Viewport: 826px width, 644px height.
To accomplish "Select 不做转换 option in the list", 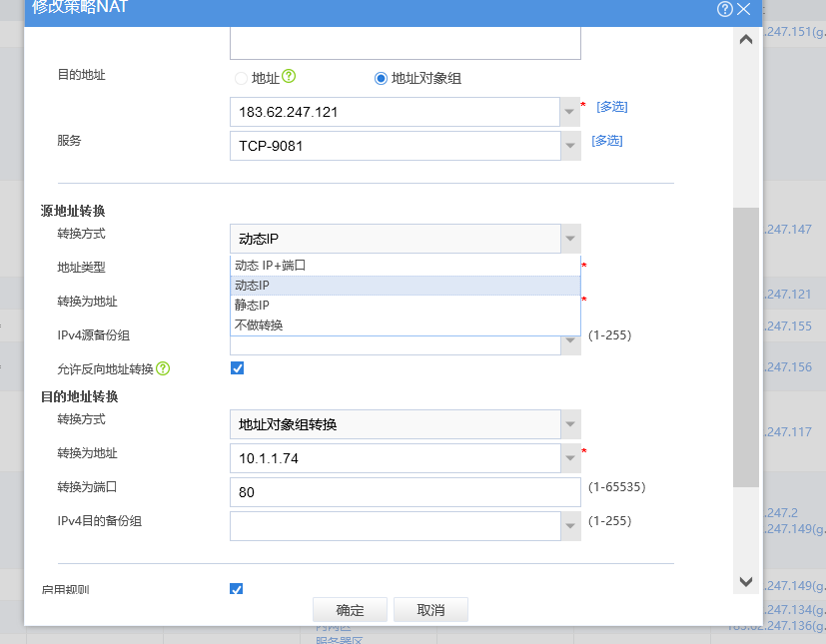I will point(259,324).
